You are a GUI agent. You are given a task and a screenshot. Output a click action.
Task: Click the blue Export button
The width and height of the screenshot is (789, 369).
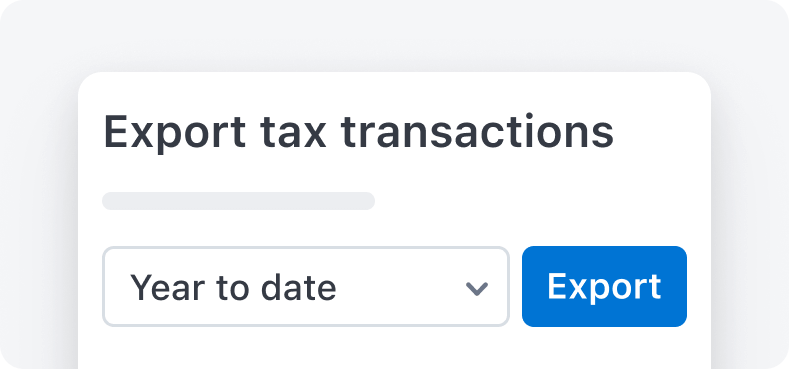(x=604, y=286)
